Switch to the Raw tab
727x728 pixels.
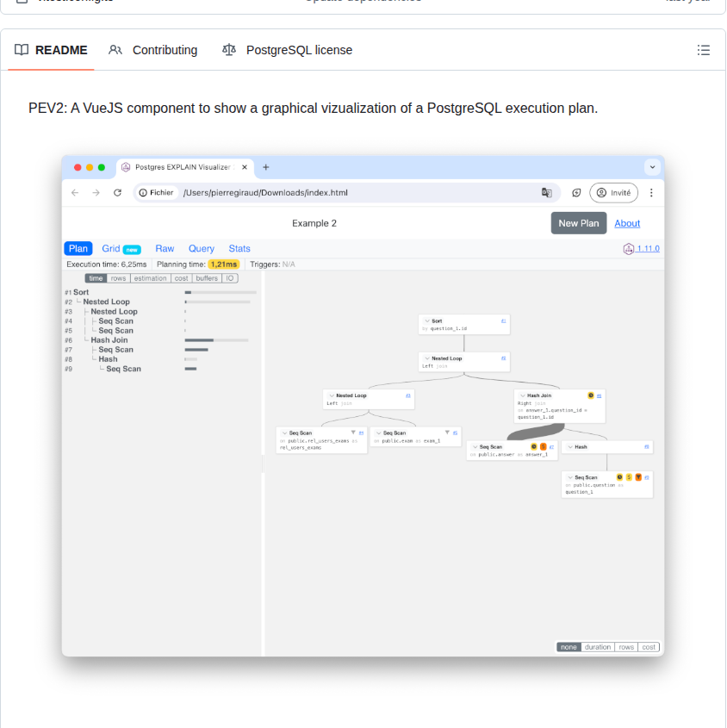pos(165,249)
